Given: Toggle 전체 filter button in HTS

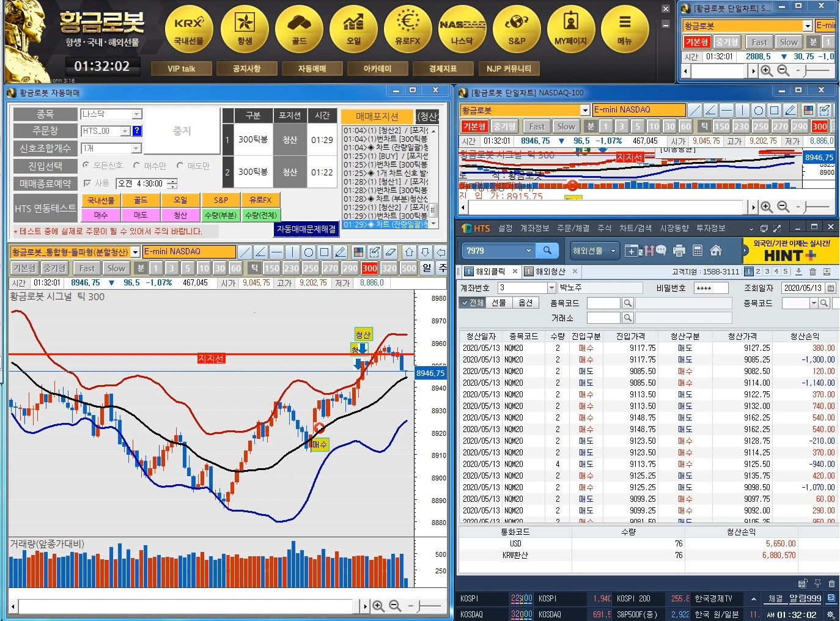Looking at the screenshot, I should tap(472, 303).
